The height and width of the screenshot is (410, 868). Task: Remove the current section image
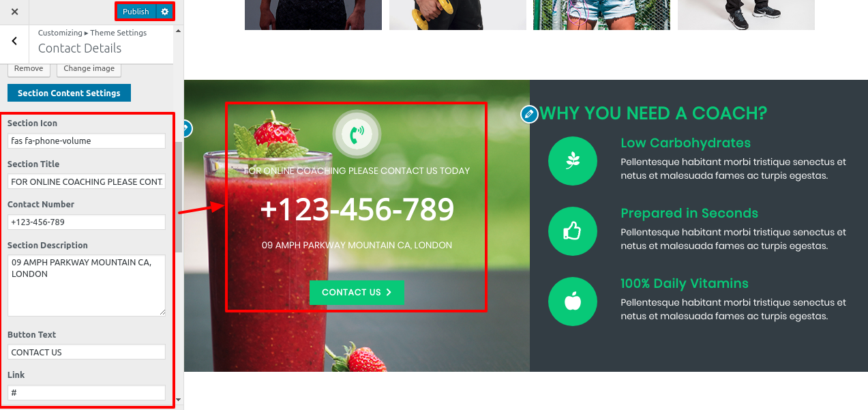tap(29, 69)
